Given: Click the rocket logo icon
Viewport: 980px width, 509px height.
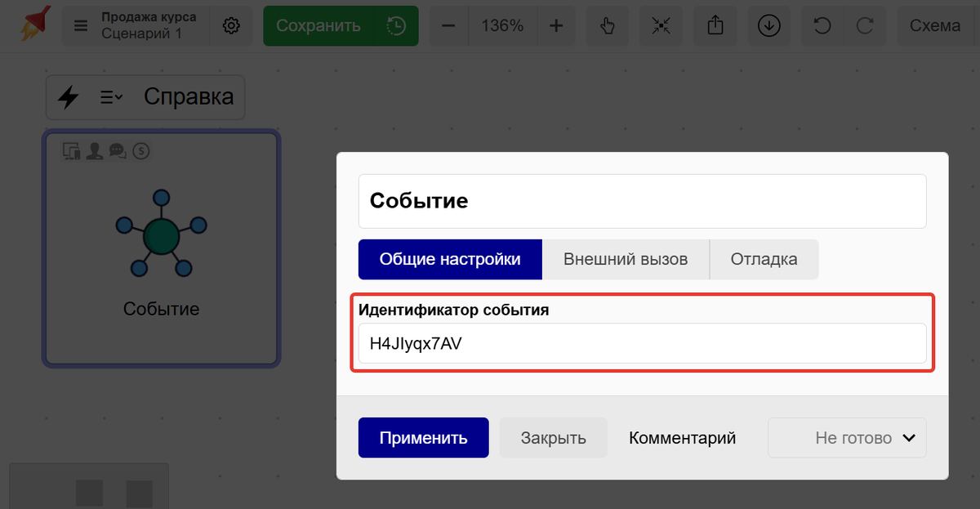Looking at the screenshot, I should point(33,25).
